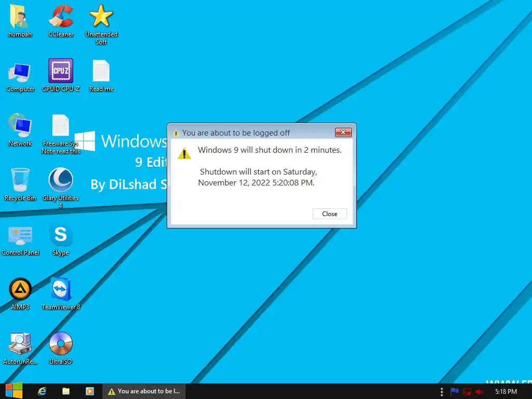Open the 5:18 PM taskbar clock
Screen dimensions: 532x399
tap(506, 392)
